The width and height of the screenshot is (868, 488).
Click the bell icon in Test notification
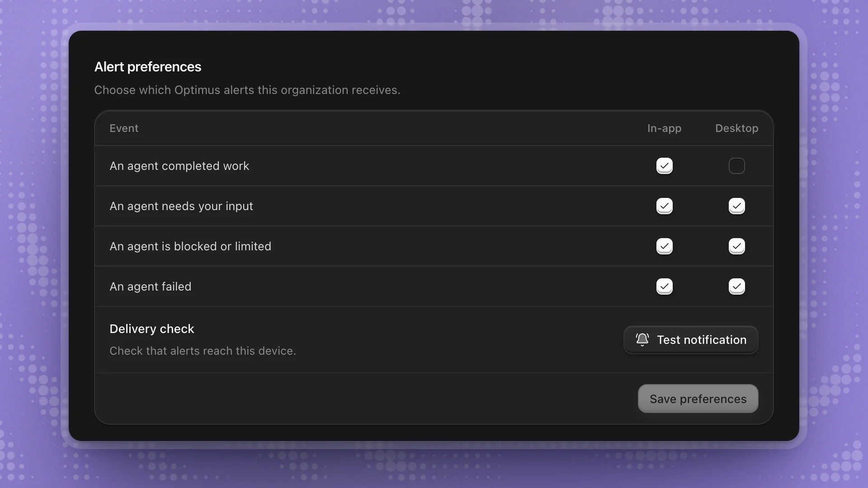point(642,340)
